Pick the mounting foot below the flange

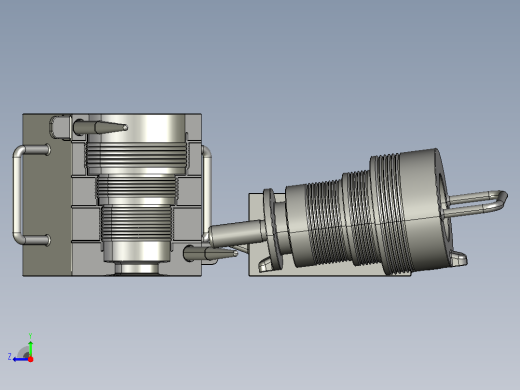point(267,265)
